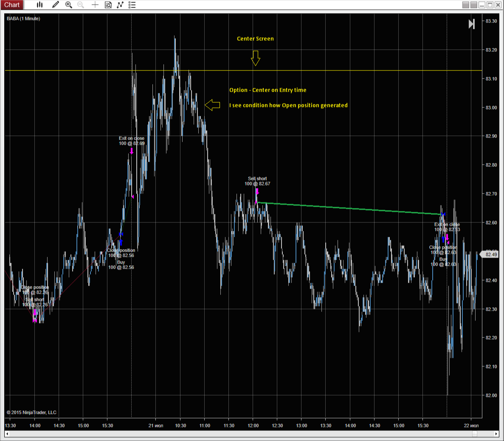Open the data box icon
This screenshot has height=441, width=504.
pos(108,5)
